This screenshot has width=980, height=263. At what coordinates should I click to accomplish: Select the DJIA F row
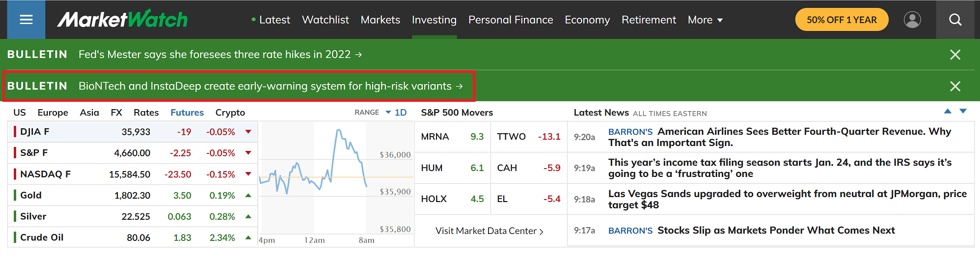click(x=133, y=132)
